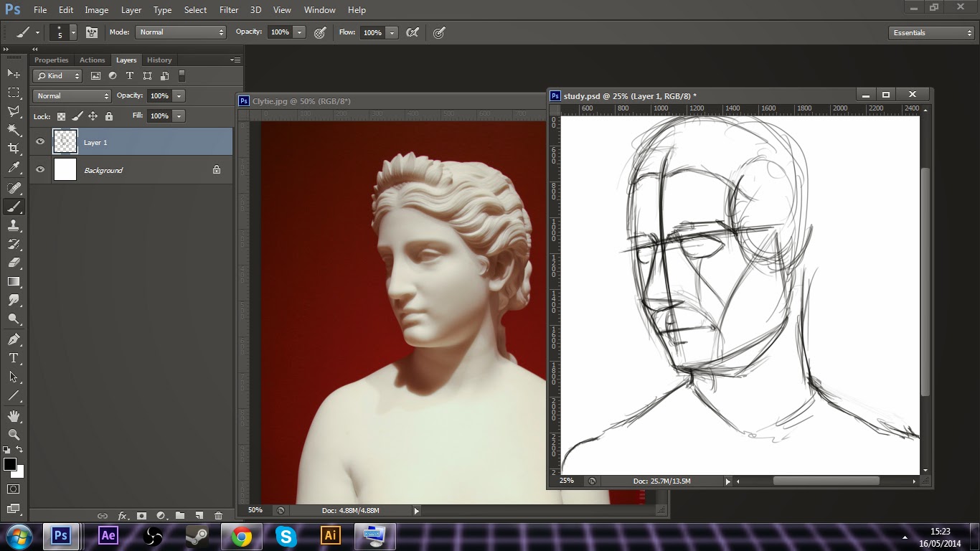Toggle lock image pixels brush icon
The width and height of the screenshot is (980, 551).
click(x=77, y=116)
